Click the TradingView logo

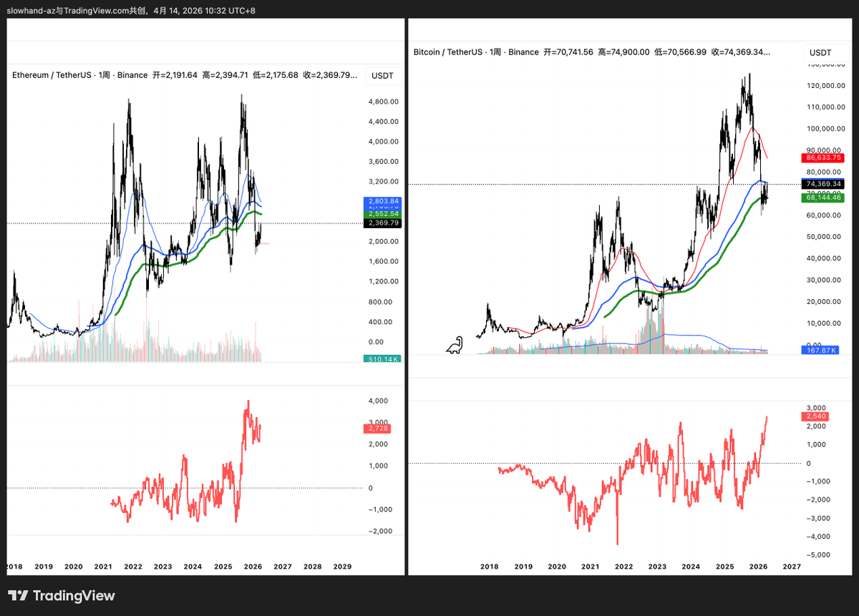(62, 595)
